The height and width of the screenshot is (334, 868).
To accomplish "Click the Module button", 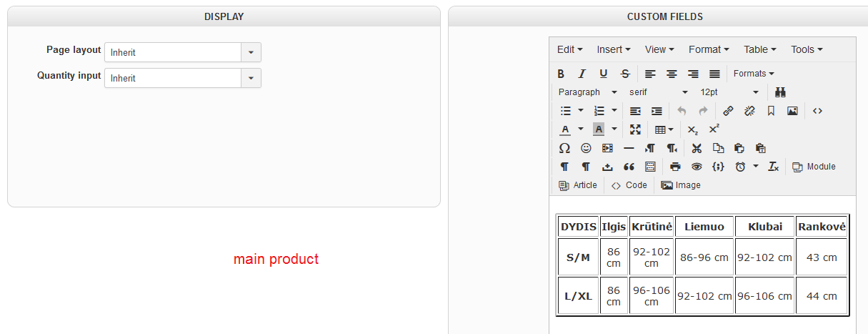I will (x=814, y=167).
